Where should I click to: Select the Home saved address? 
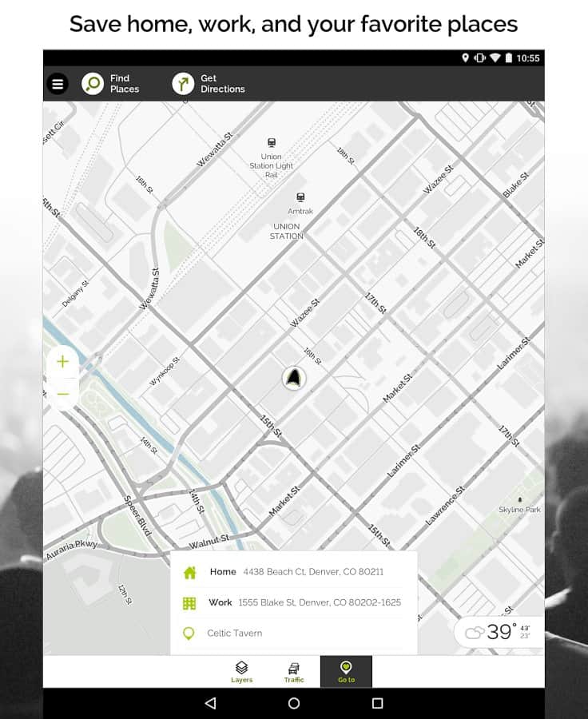(x=296, y=572)
